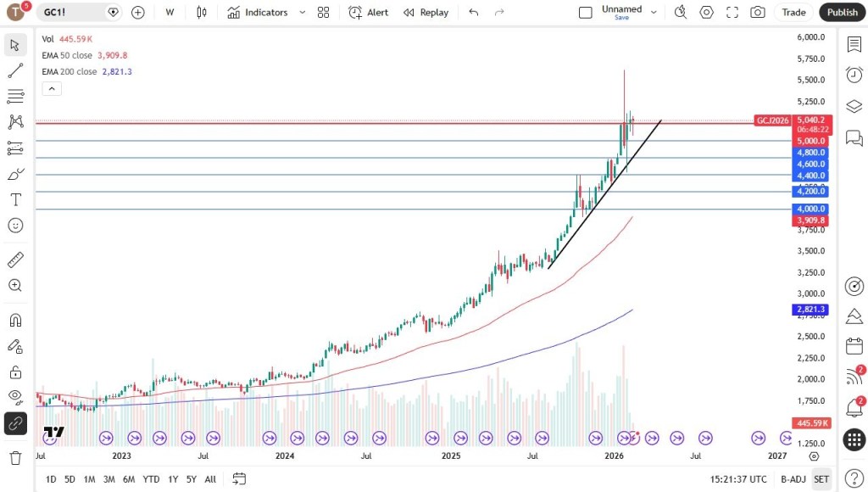Toggle lock all drawings
Image resolution: width=868 pixels, height=492 pixels.
coord(15,372)
